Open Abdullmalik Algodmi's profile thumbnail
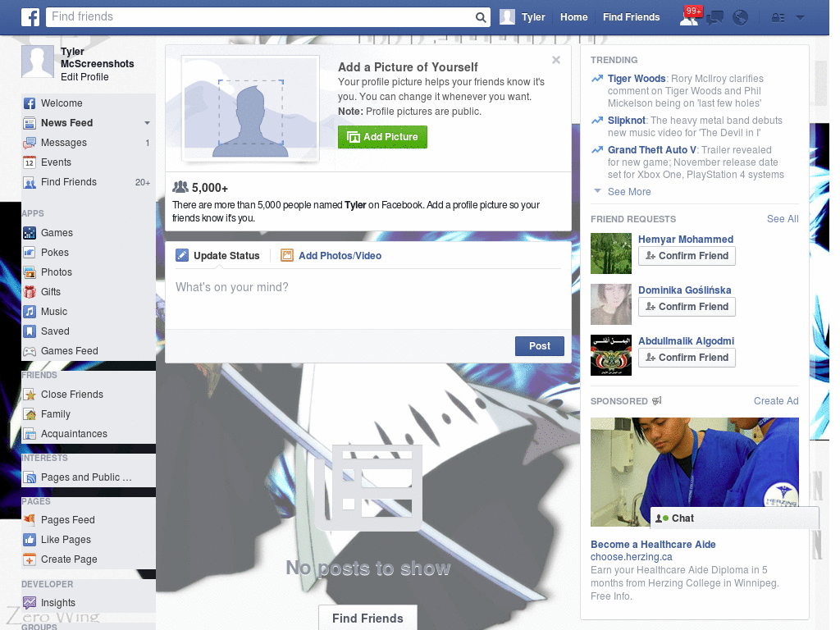840x630 pixels. [x=610, y=355]
